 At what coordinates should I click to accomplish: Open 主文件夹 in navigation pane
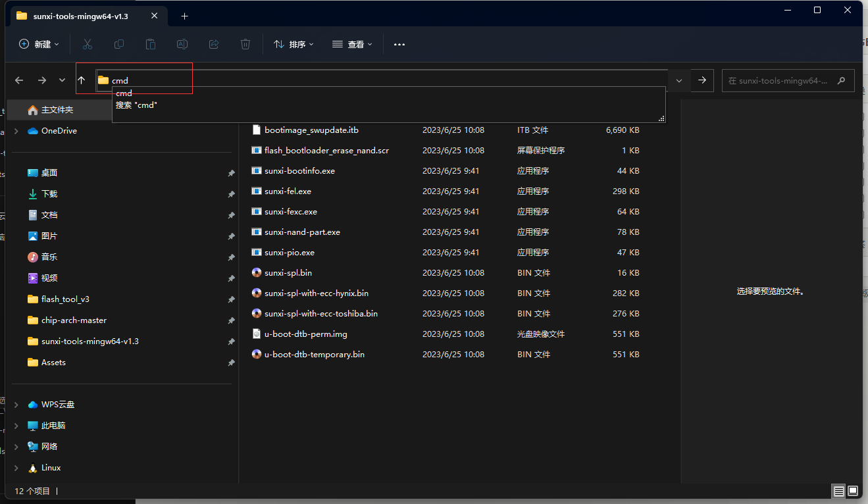57,110
